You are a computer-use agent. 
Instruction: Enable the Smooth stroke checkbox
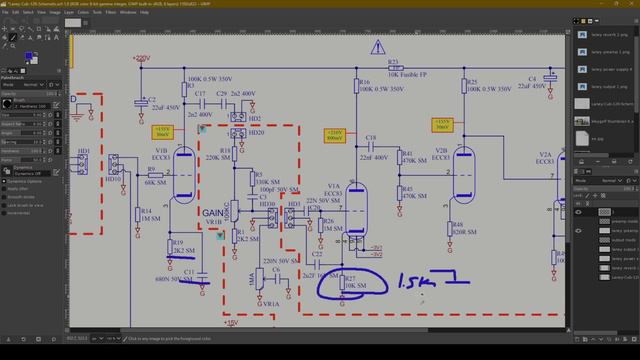pos(4,197)
